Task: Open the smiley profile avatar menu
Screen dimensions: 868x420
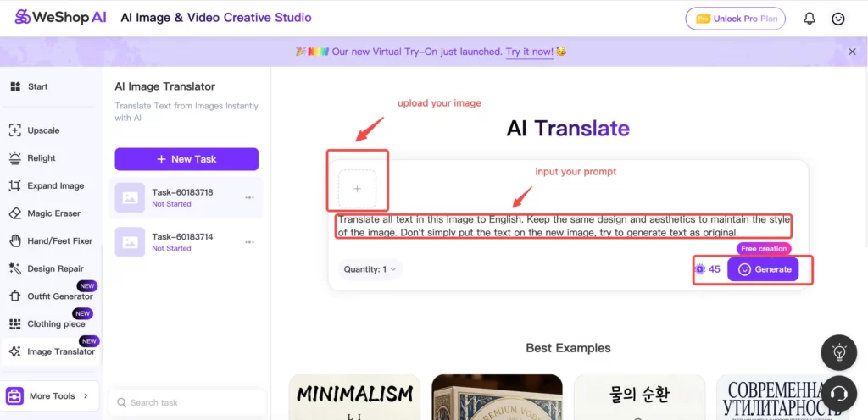Action: tap(838, 19)
